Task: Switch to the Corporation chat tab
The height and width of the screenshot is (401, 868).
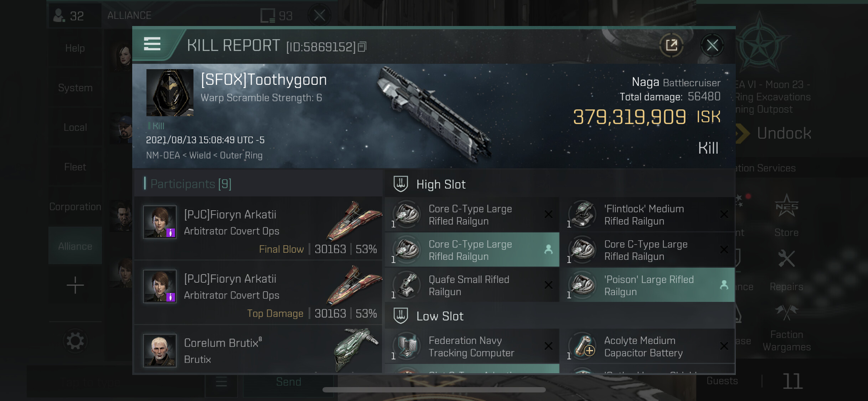Action: coord(75,207)
